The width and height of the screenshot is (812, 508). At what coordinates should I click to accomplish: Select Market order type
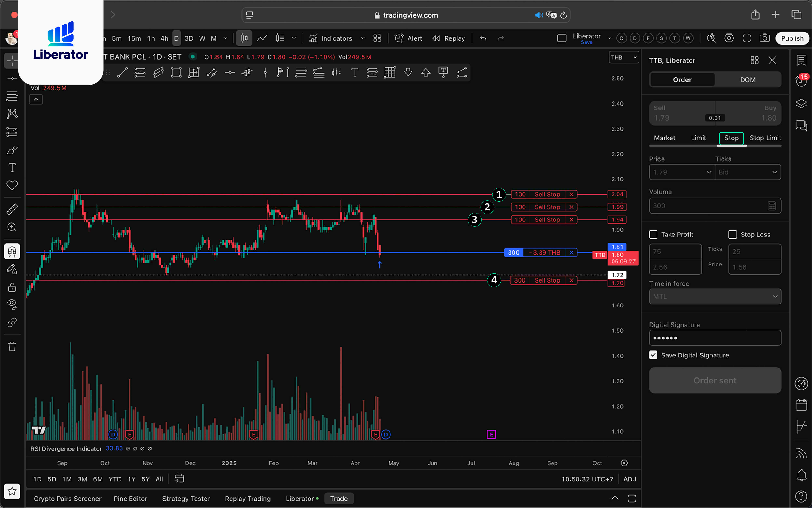[664, 138]
